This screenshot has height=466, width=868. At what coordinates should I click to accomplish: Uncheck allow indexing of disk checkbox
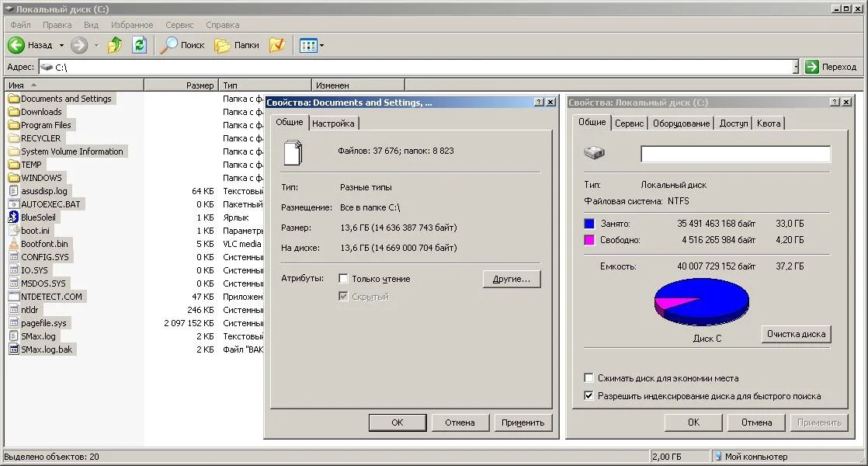589,396
